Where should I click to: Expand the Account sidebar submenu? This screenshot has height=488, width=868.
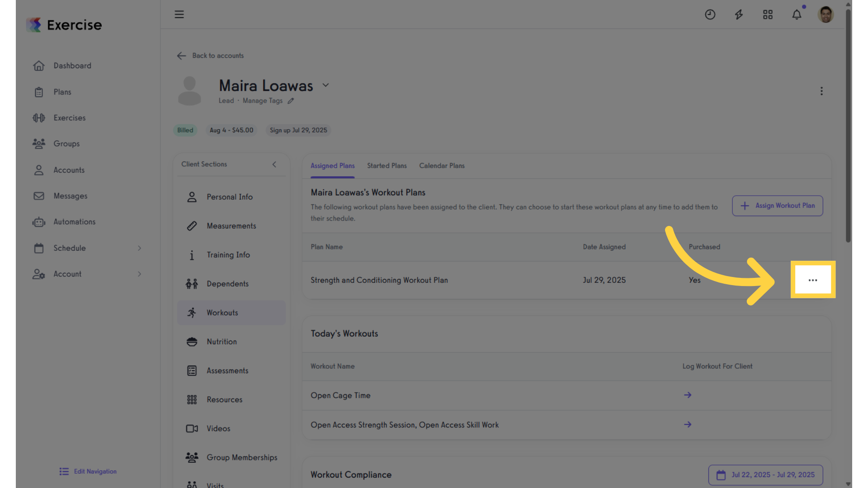(139, 274)
